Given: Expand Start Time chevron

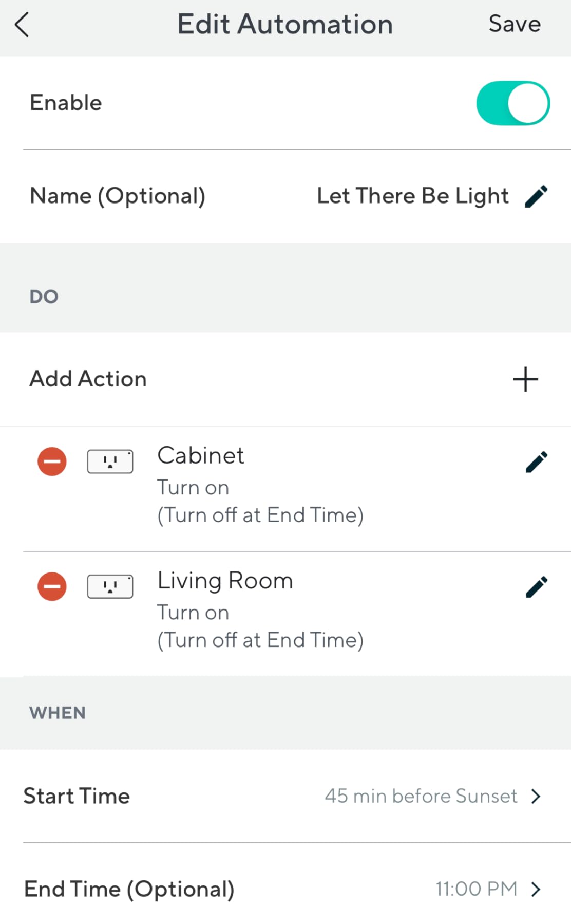Looking at the screenshot, I should click(536, 796).
